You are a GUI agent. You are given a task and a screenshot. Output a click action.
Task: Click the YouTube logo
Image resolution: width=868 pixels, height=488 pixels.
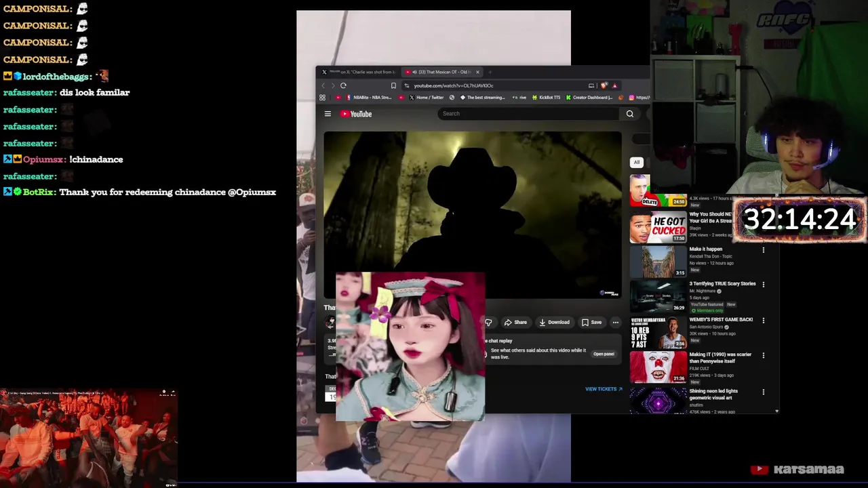(x=356, y=114)
